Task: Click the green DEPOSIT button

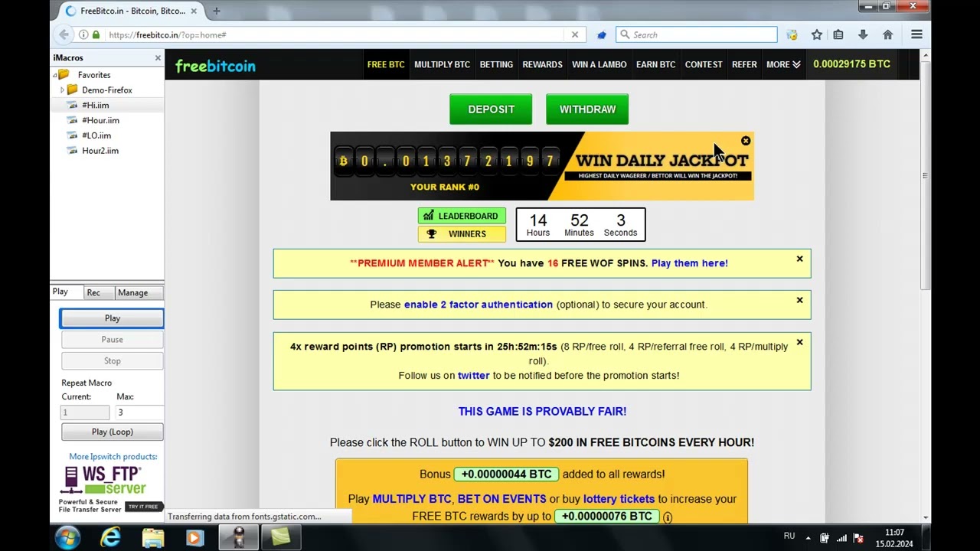Action: 491,109
